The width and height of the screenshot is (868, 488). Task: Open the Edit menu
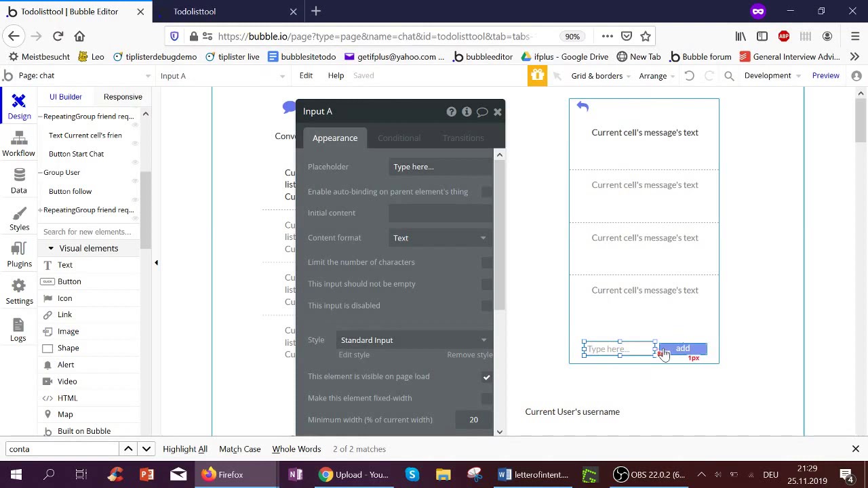306,76
